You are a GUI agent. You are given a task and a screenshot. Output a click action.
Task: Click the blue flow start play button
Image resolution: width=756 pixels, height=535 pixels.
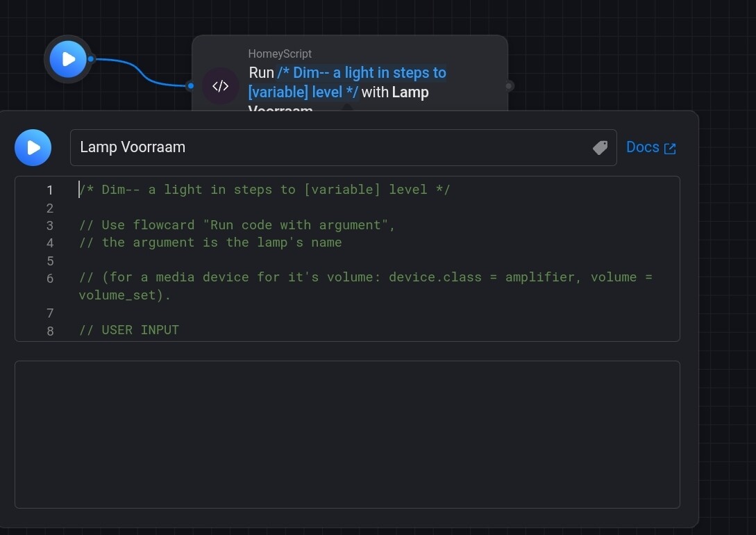click(x=68, y=59)
